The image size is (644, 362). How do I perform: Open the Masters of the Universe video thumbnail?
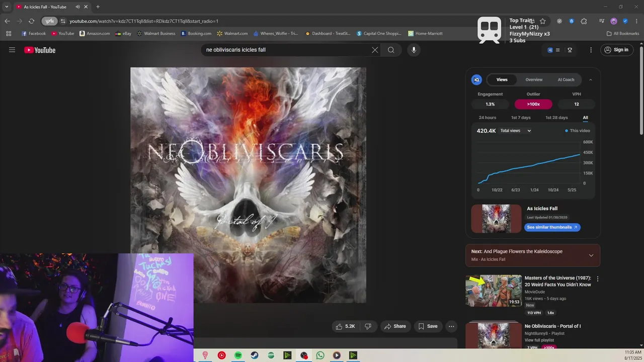494,291
